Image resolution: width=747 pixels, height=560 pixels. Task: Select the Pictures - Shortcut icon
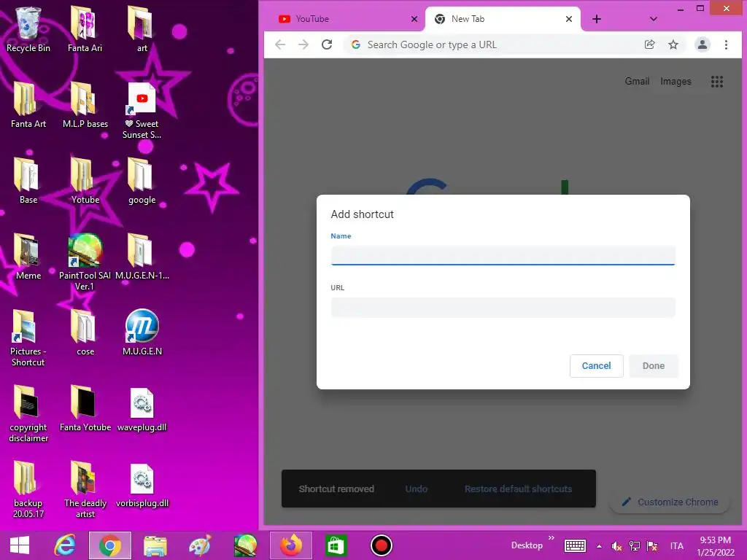click(x=28, y=338)
